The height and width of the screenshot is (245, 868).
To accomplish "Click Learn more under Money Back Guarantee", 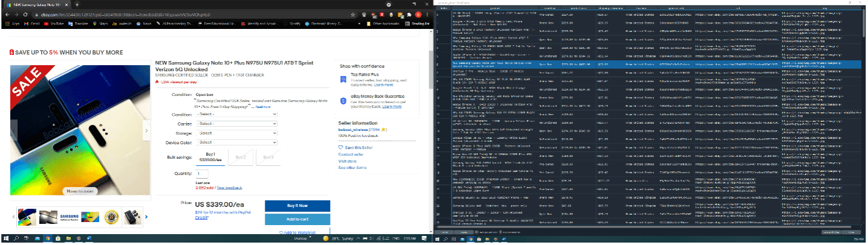I will pos(392,106).
